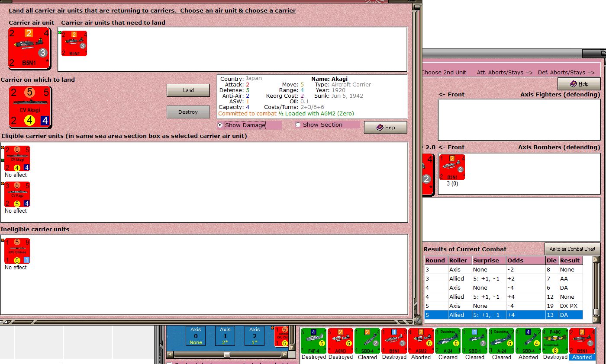The width and height of the screenshot is (606, 364).
Task: Select the round 3 Axis row with die 8
Action: coord(503,269)
